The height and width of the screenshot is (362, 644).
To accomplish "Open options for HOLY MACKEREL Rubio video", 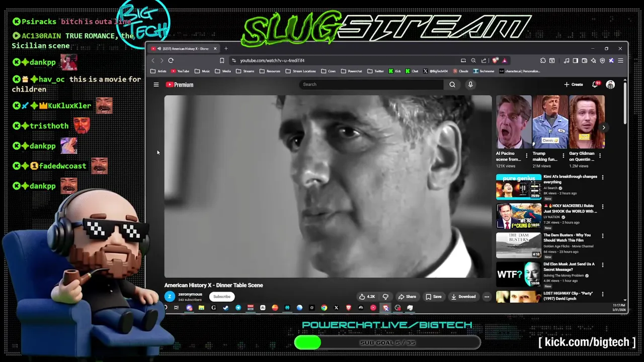I will click(x=602, y=206).
